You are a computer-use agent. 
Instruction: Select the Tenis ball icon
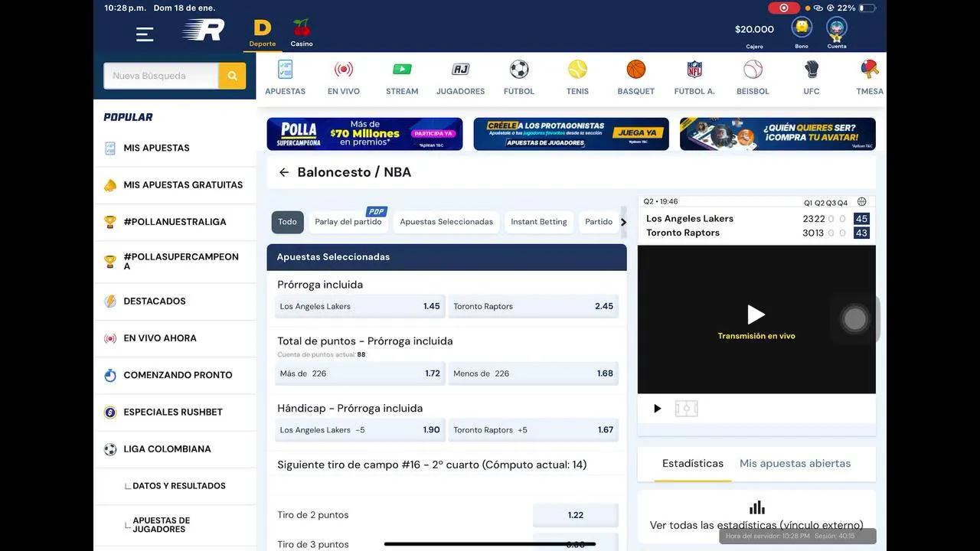coord(577,70)
